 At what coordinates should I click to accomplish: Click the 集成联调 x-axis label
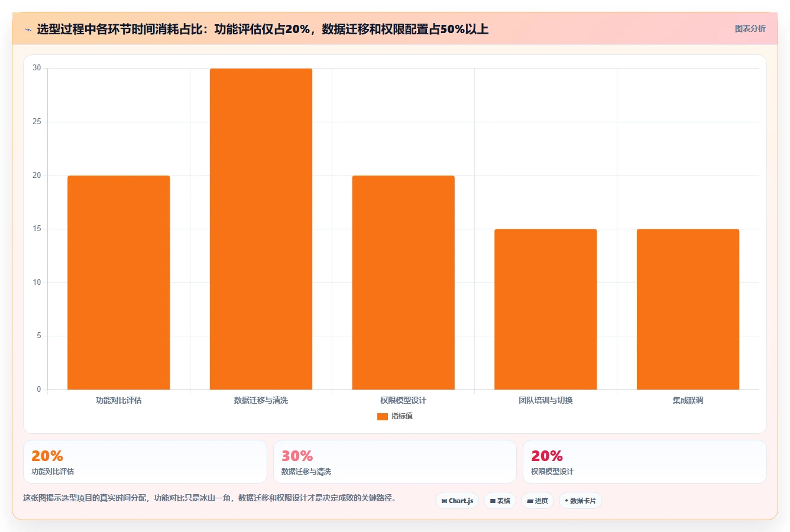click(688, 400)
